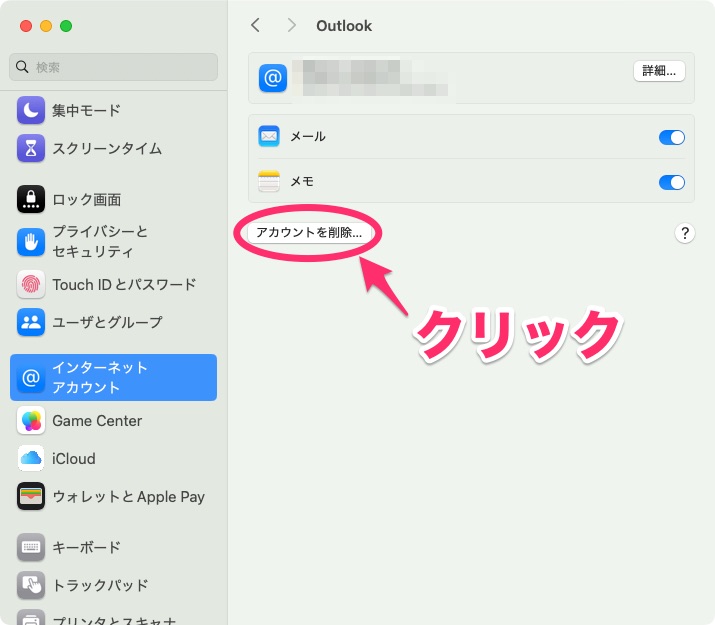
Task: Go back with the left chevron
Action: 255,25
